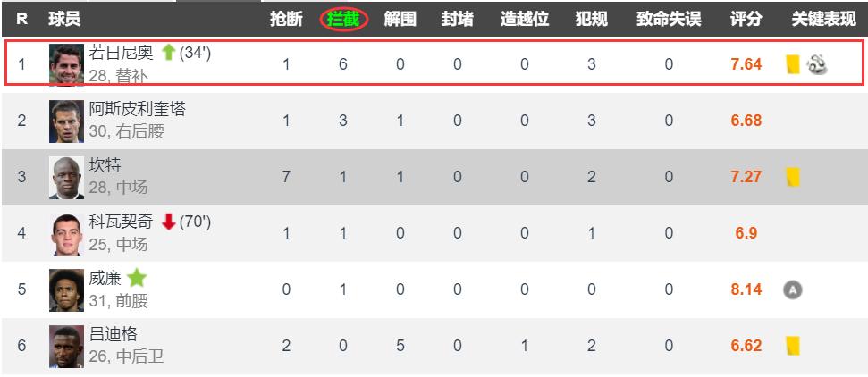Click Willian's grey assist badge
Image resolution: width=868 pixels, height=377 pixels.
click(791, 289)
